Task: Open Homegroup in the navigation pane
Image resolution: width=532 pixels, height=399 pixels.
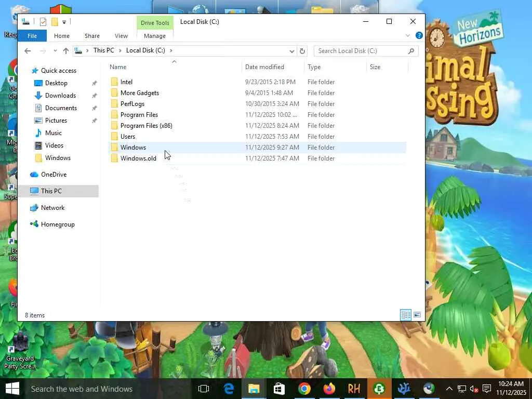Action: pos(58,224)
